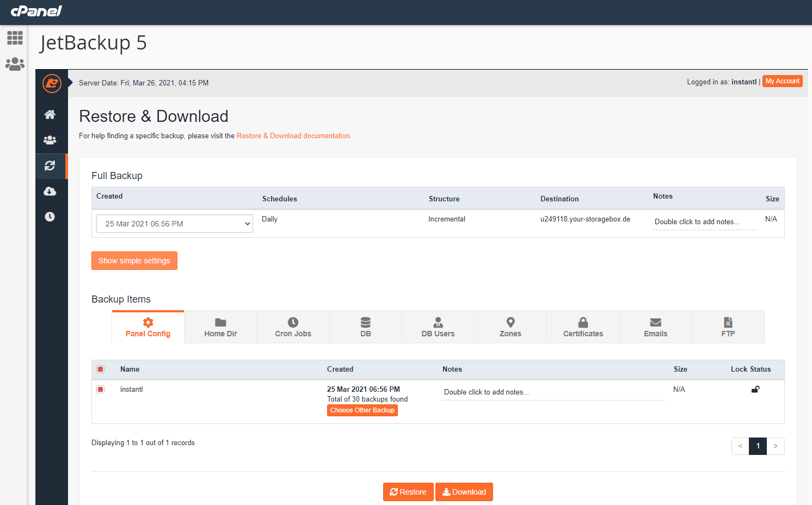
Task: Open the cPanel user manager icon
Action: (15, 64)
